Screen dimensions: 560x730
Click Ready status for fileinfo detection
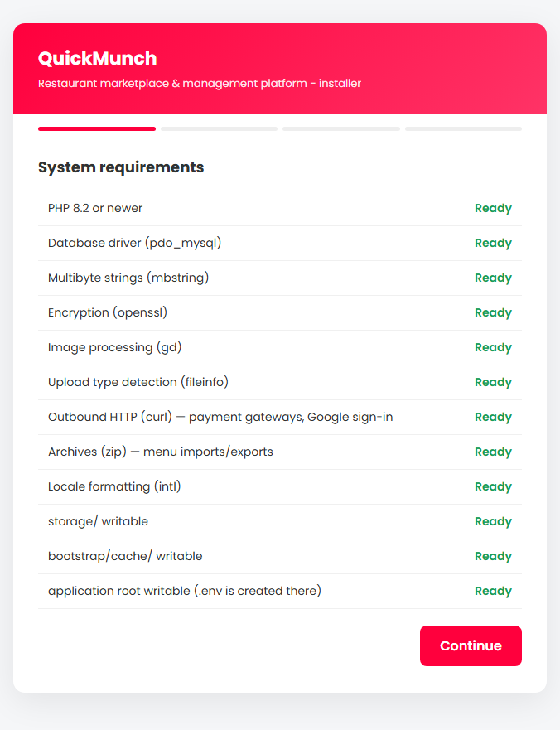tap(493, 382)
